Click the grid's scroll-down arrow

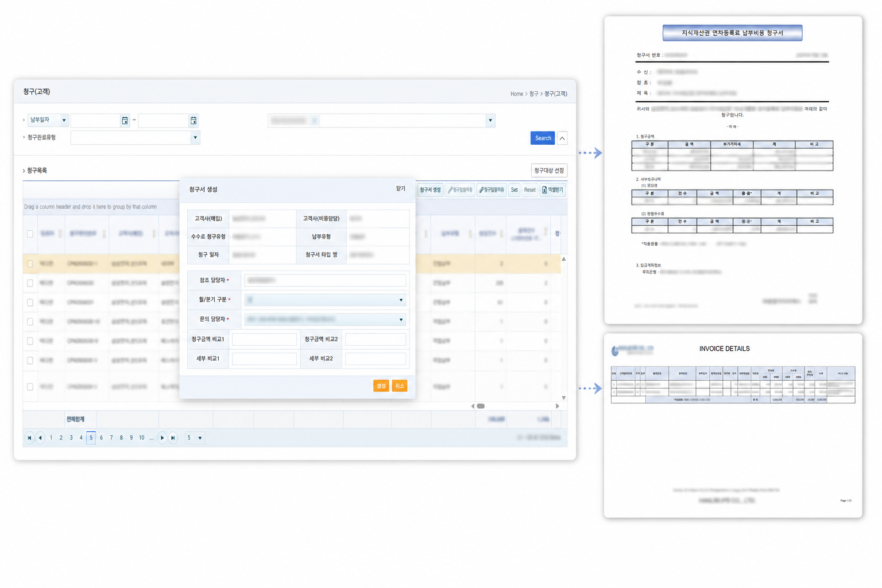[564, 397]
